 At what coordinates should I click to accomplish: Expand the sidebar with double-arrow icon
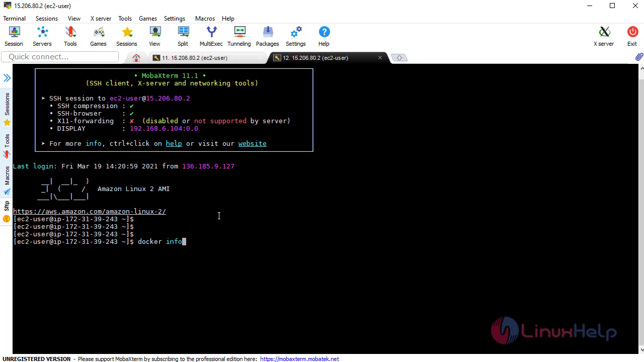pos(7,78)
